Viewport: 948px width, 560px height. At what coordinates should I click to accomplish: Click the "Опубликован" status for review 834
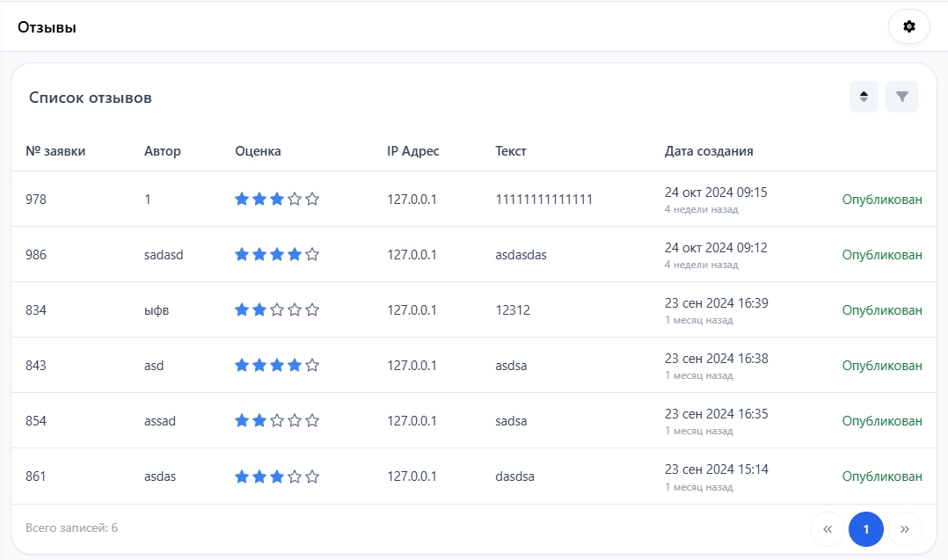coord(882,310)
